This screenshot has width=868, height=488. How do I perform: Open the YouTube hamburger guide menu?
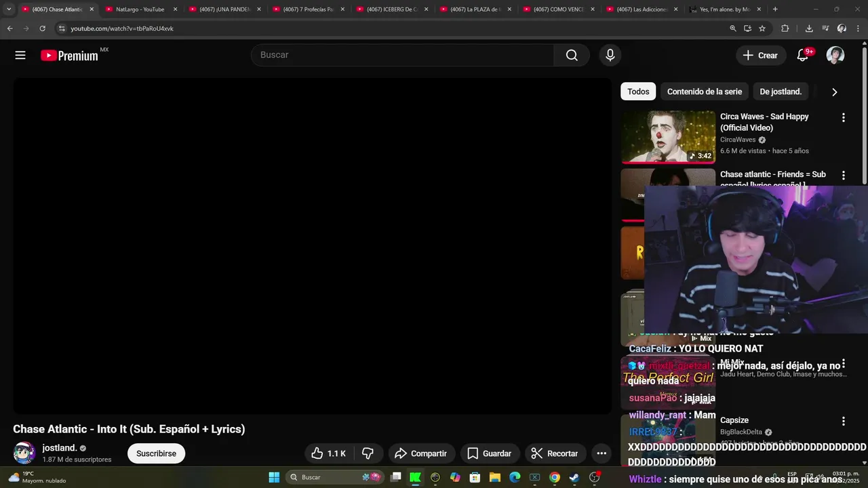(20, 56)
